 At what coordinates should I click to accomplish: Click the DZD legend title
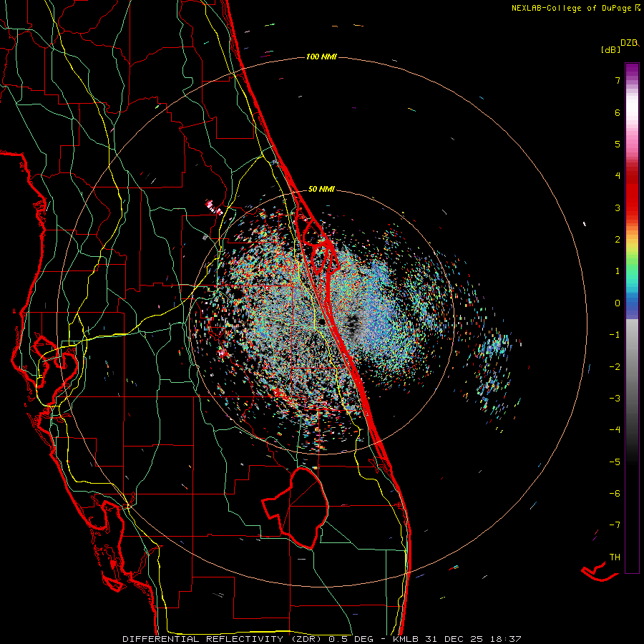(x=629, y=43)
